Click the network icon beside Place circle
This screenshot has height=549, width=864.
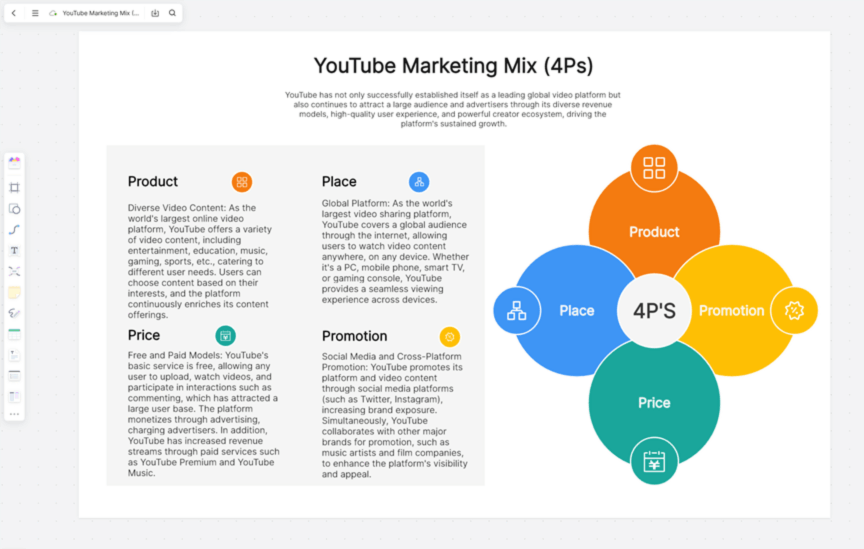[x=517, y=310]
